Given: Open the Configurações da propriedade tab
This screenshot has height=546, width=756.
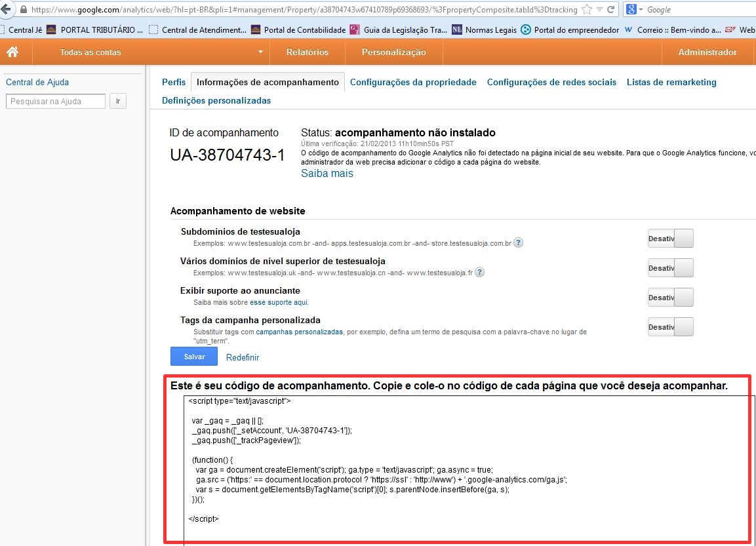Looking at the screenshot, I should tap(413, 82).
